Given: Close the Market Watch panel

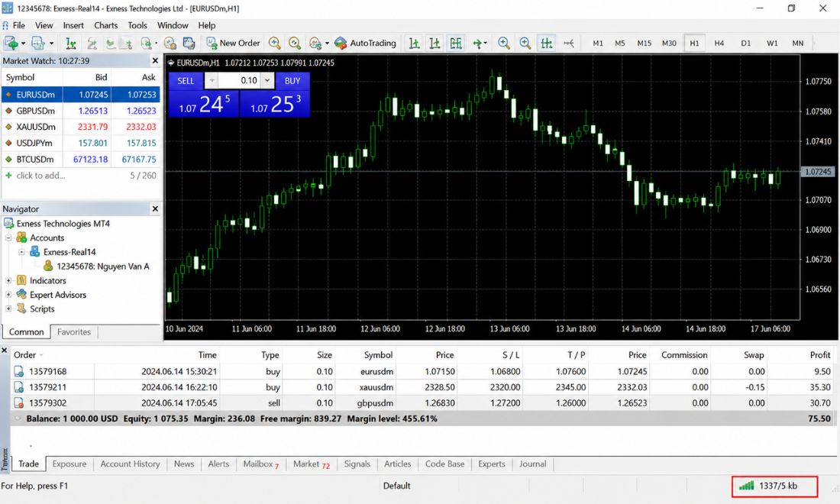Looking at the screenshot, I should pyautogui.click(x=155, y=60).
